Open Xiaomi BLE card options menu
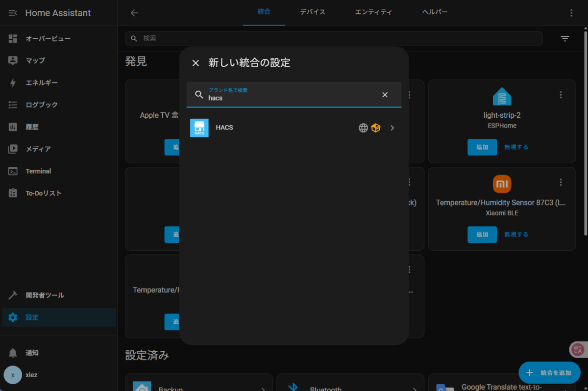Screen dimensions: 588x391 click(561, 182)
